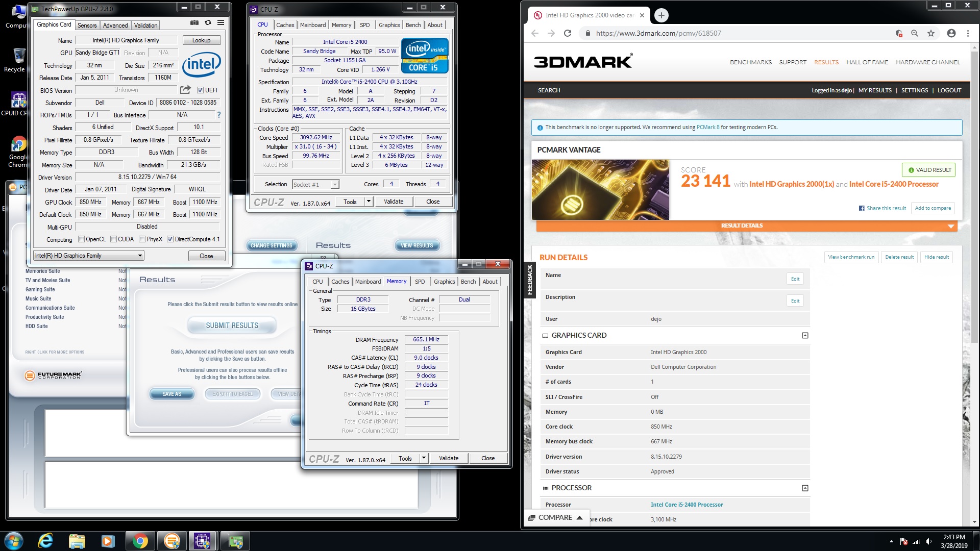The image size is (980, 551).
Task: Open the SPD tab in CPU-Z Memory window
Action: point(420,282)
